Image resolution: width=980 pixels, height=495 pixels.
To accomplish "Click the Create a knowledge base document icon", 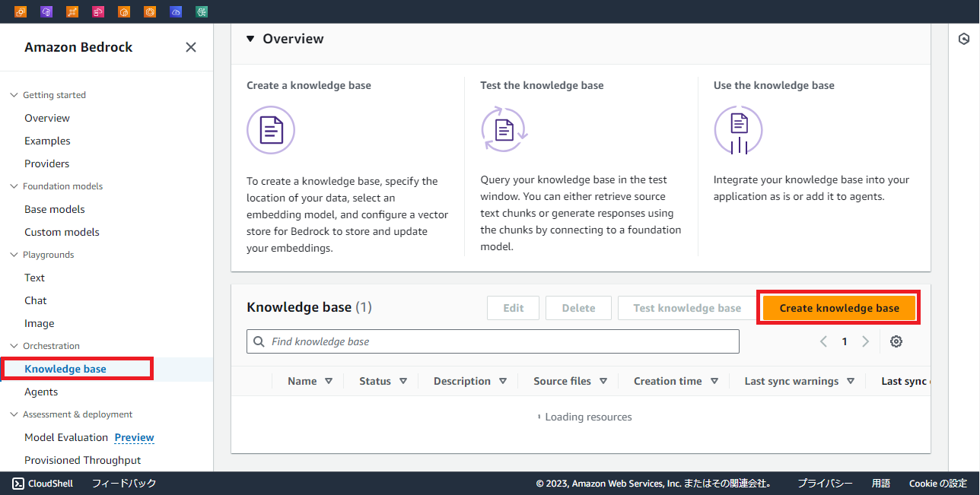I will (271, 130).
